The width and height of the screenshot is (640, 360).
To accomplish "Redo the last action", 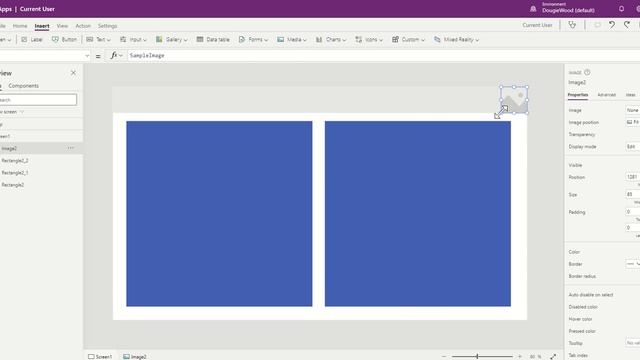I will click(x=627, y=25).
